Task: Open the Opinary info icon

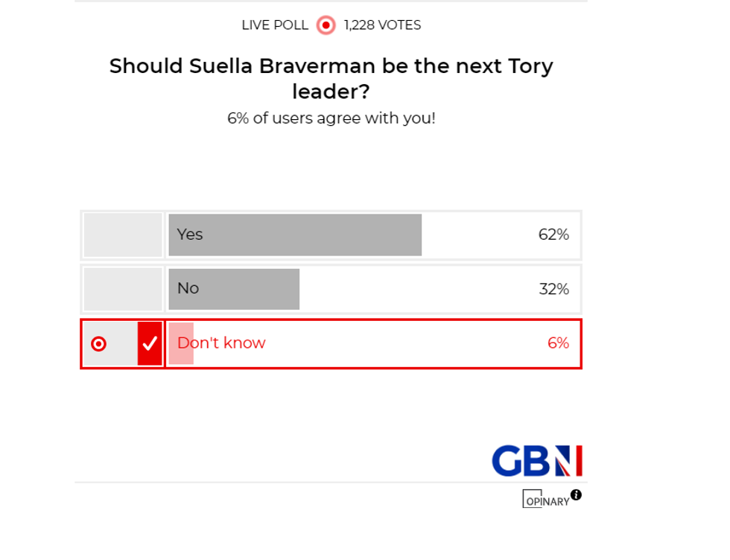Action: (x=576, y=494)
